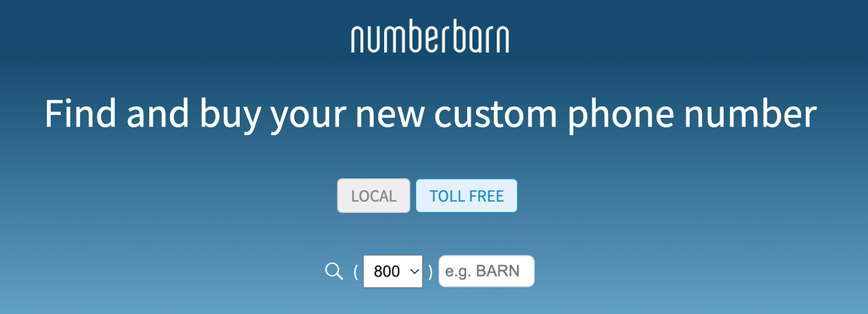Viewport: 868px width, 314px height.
Task: Click the magnifying glass search icon
Action: click(x=334, y=271)
